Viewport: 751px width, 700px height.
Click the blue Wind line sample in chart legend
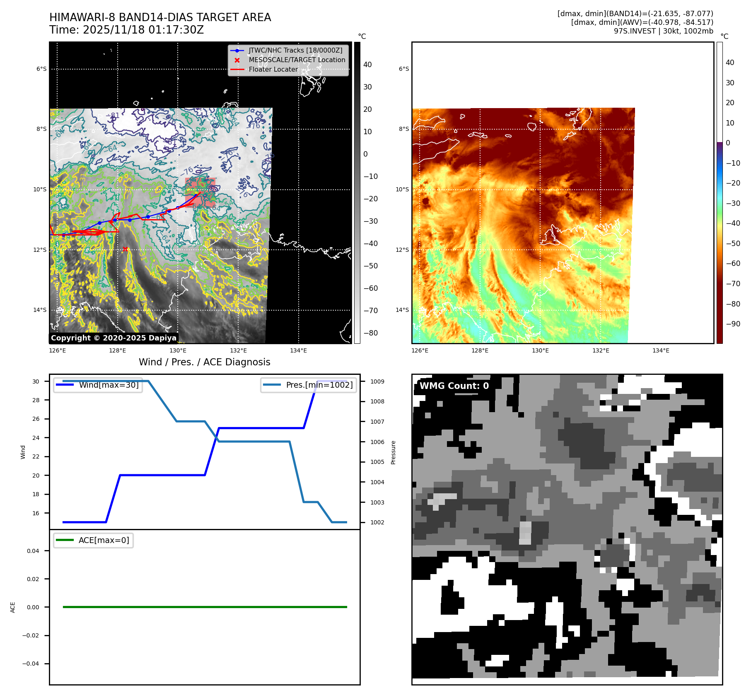(65, 385)
